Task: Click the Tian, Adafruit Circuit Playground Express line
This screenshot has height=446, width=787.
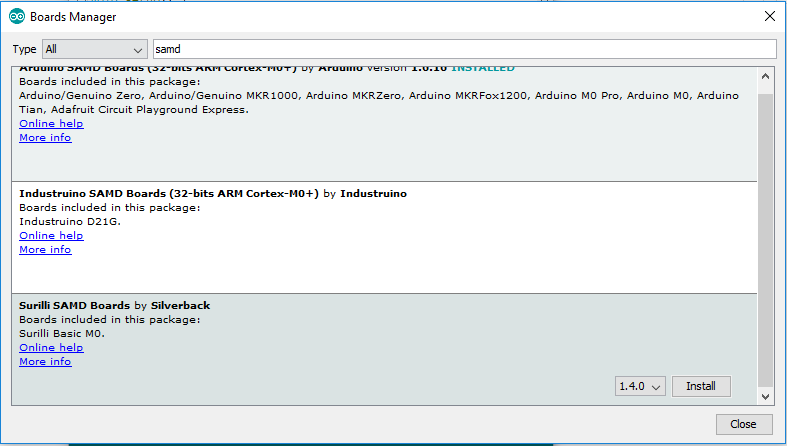Action: (134, 109)
